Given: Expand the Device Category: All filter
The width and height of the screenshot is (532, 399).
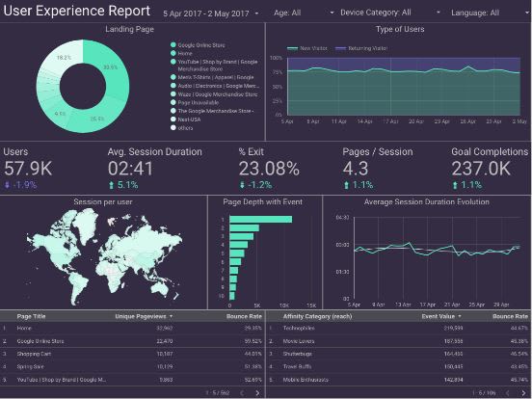Looking at the screenshot, I should (389, 13).
